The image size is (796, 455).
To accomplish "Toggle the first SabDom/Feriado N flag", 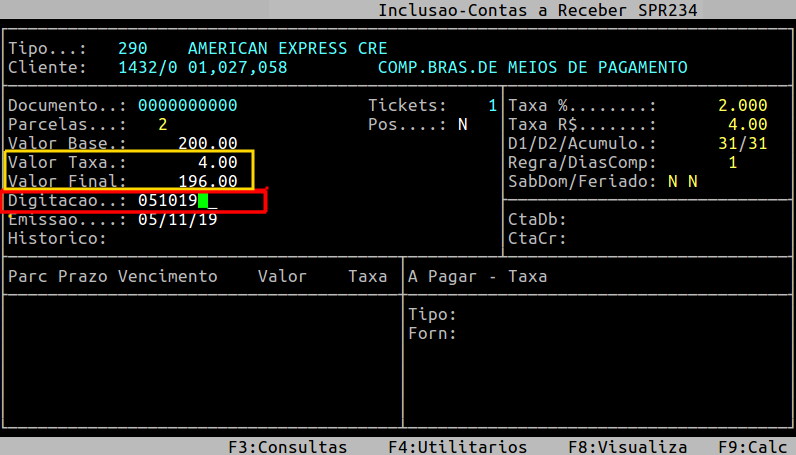I will 672,182.
